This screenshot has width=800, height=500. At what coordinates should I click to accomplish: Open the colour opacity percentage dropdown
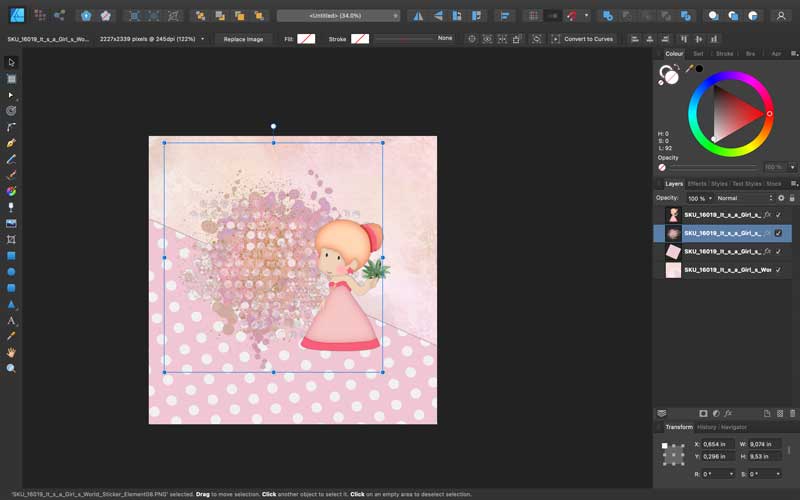pyautogui.click(x=792, y=167)
